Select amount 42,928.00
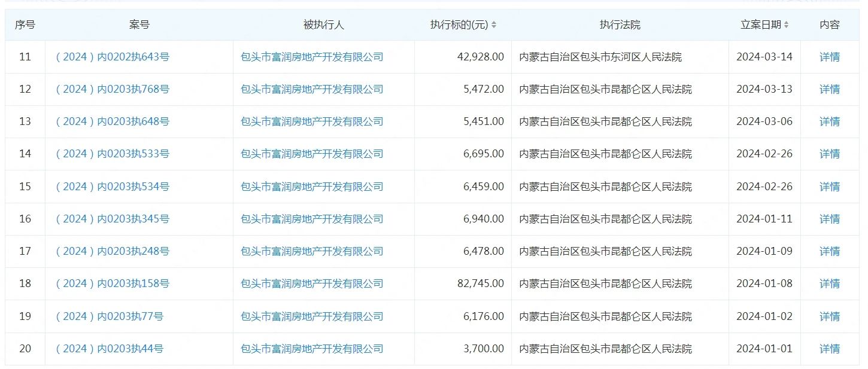868x369 pixels. pos(480,57)
